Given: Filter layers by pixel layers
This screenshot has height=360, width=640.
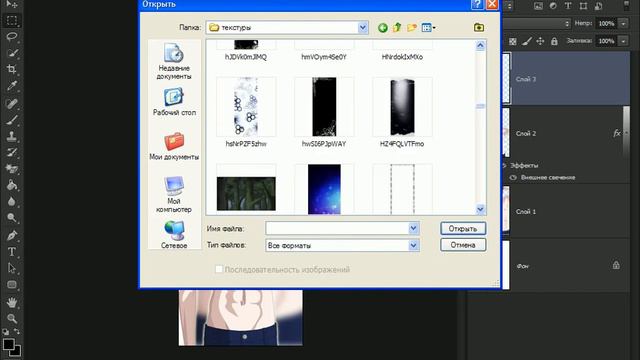Looking at the screenshot, I should point(538,6).
